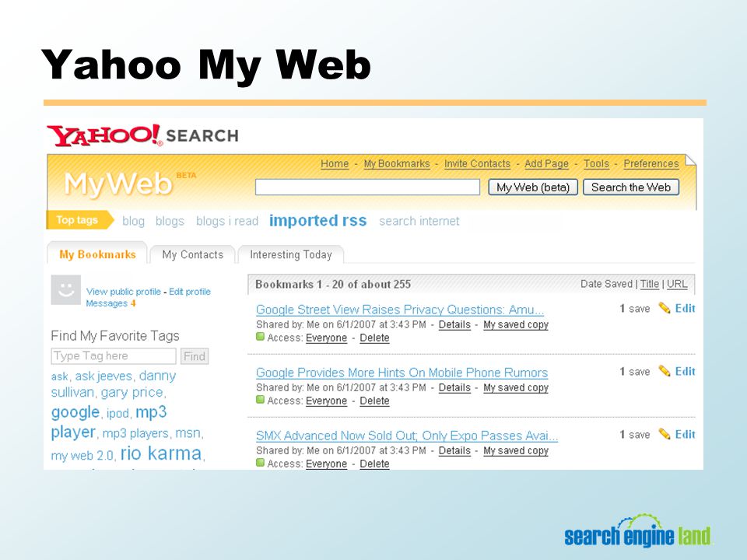
Task: Select 'my web 2.0' favorite tag
Action: pyautogui.click(x=82, y=456)
